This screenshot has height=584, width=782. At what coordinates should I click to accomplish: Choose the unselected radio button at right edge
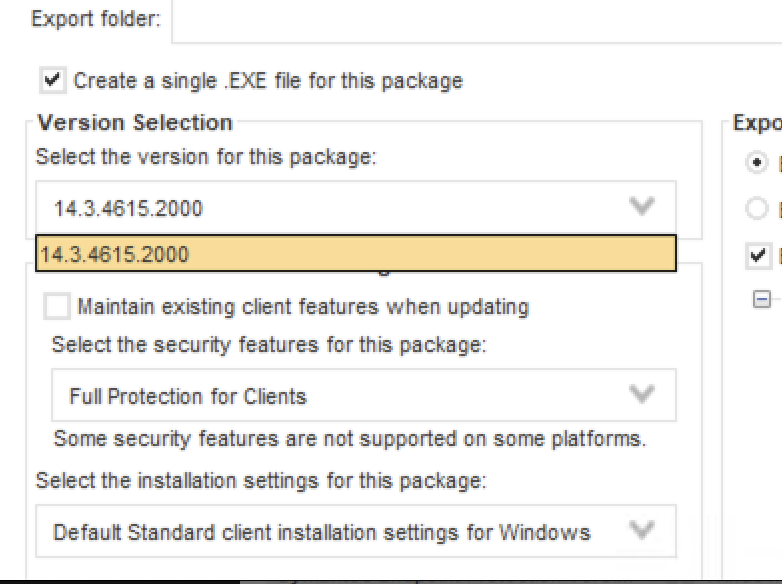coord(758,209)
